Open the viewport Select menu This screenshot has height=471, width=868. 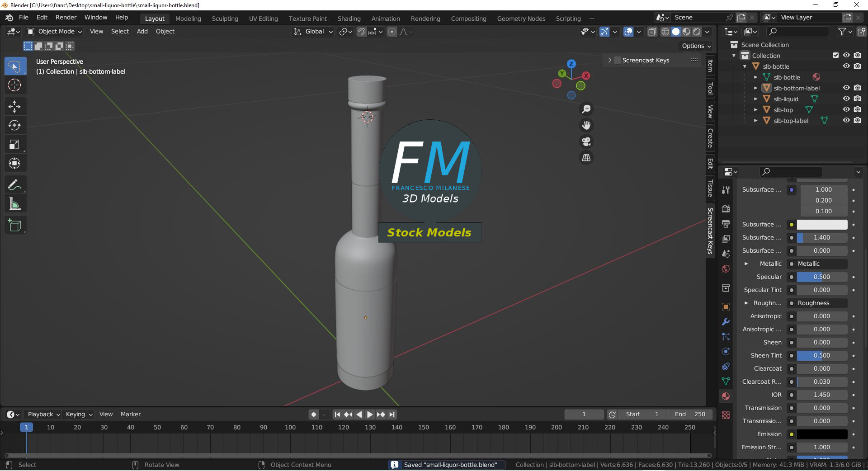[x=120, y=32]
